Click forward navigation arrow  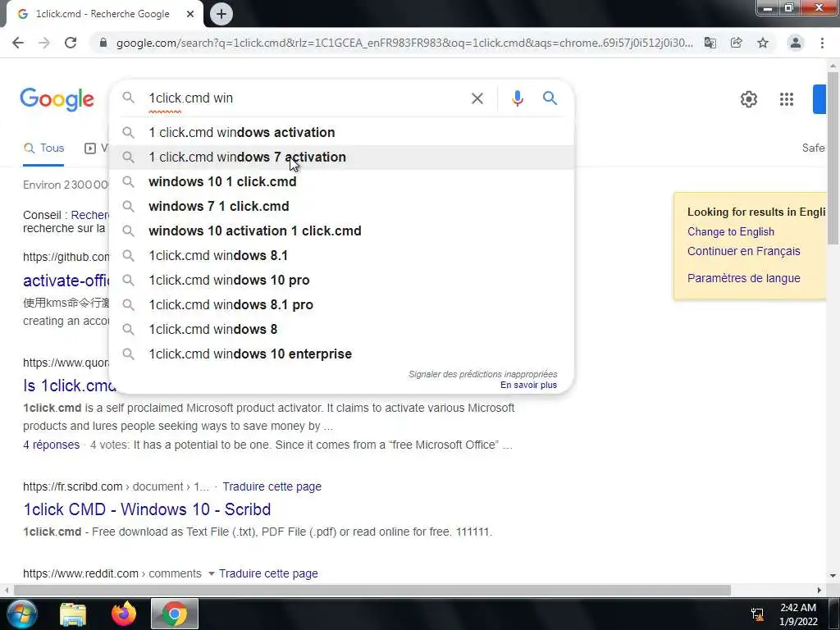pyautogui.click(x=44, y=43)
